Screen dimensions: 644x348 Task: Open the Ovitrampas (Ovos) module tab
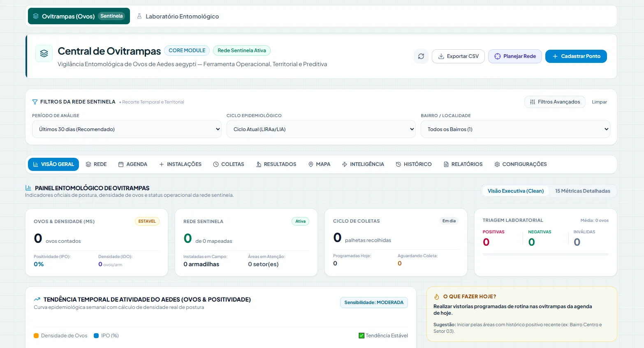tap(79, 16)
